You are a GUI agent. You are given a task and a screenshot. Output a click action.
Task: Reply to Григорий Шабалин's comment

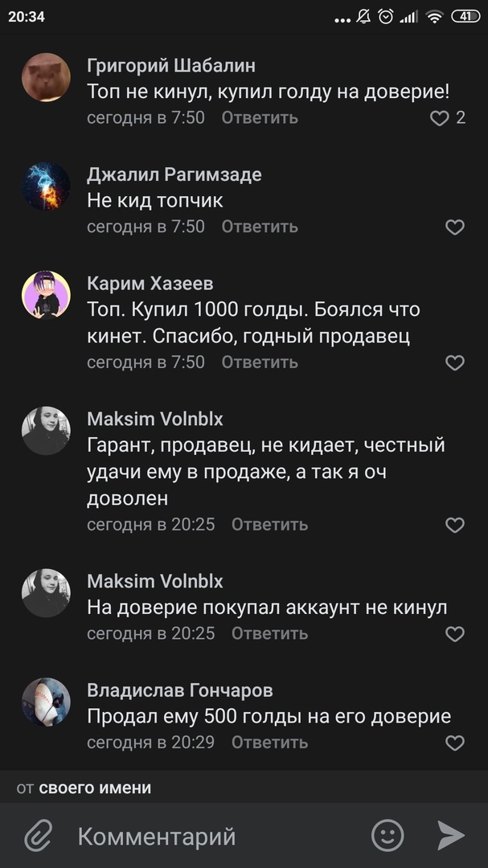click(260, 117)
